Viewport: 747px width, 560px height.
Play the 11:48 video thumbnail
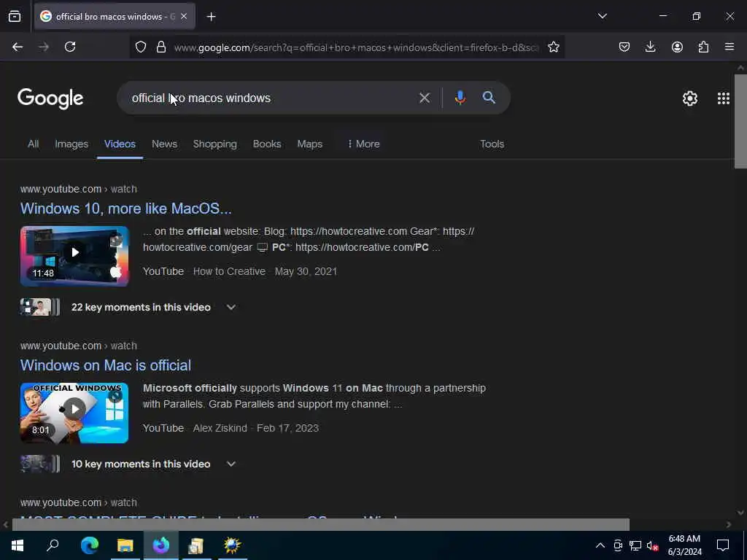pyautogui.click(x=74, y=256)
